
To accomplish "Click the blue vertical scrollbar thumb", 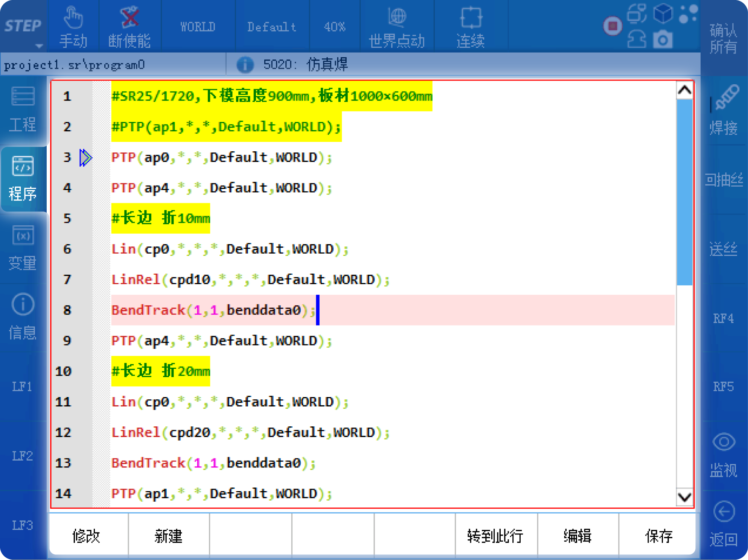I will [684, 192].
